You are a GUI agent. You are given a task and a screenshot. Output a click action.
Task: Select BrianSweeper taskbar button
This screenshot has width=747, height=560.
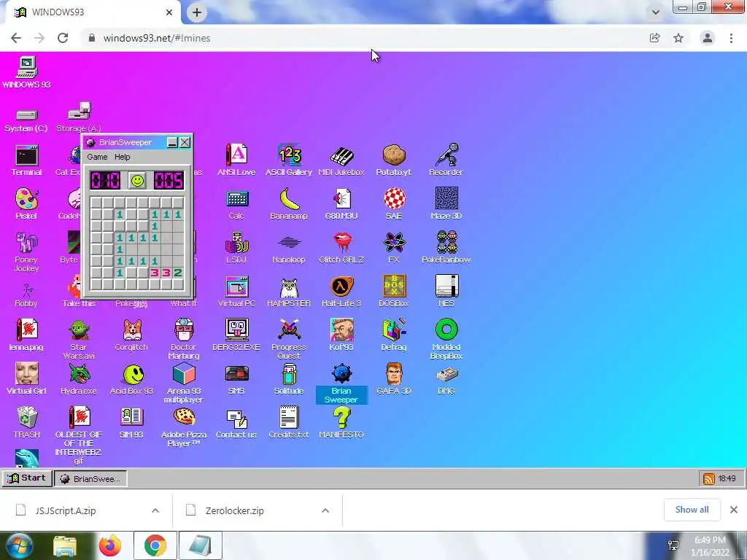90,478
